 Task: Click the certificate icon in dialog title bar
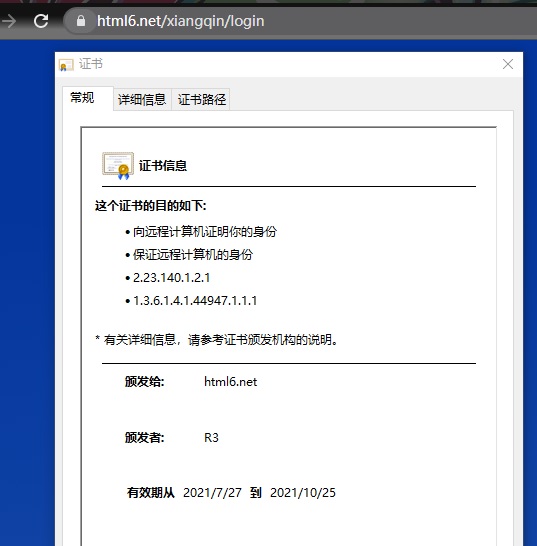click(x=66, y=65)
